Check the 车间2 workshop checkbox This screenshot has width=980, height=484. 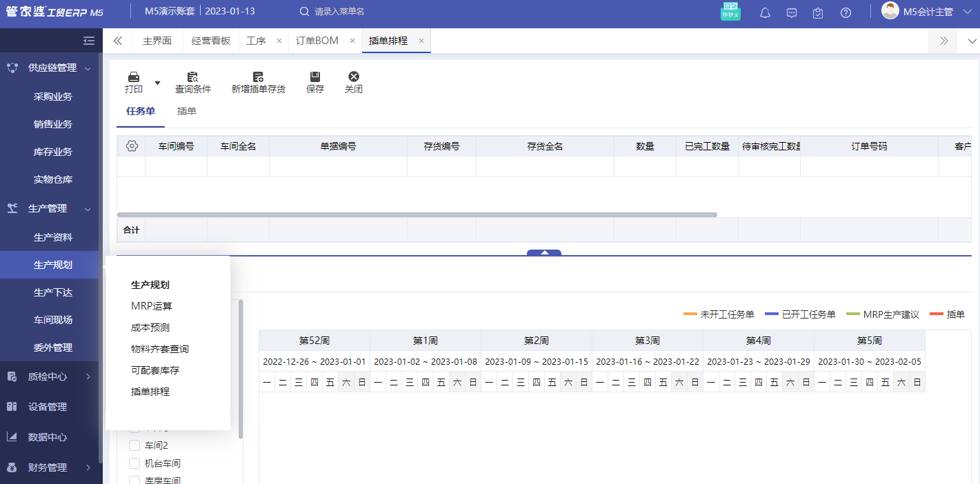point(134,445)
